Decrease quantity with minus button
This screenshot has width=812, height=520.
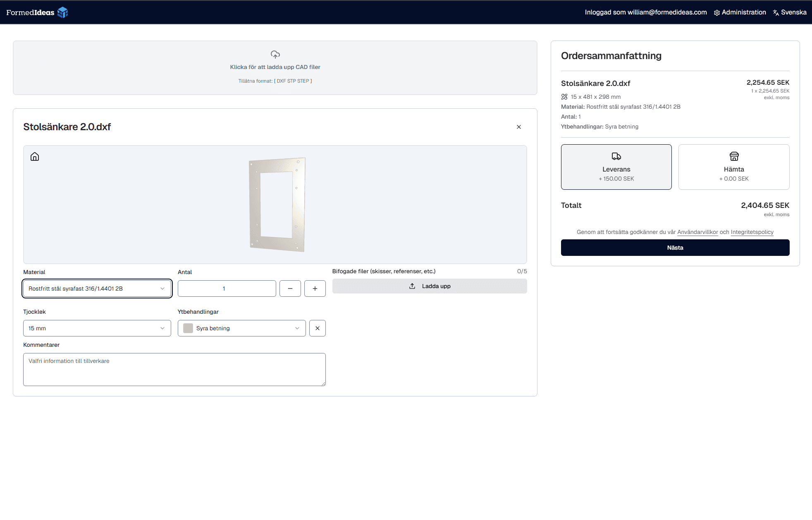[x=290, y=289]
